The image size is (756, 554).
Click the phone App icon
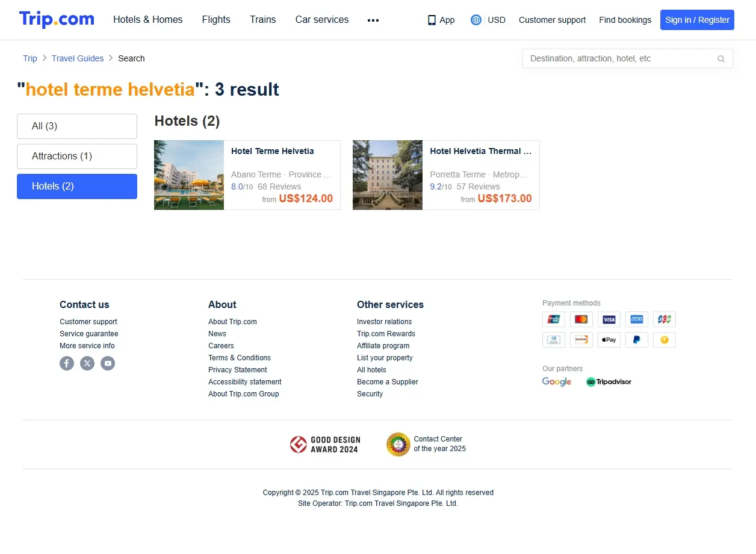pyautogui.click(x=432, y=20)
